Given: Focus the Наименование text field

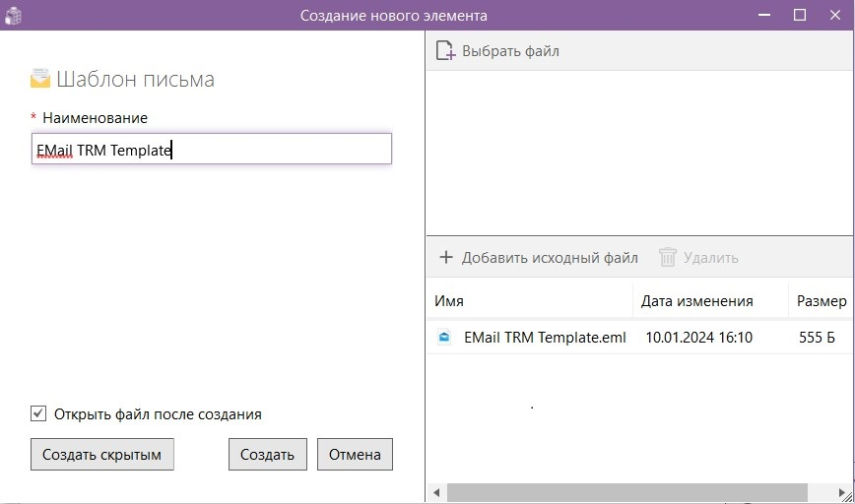Looking at the screenshot, I should pos(212,150).
